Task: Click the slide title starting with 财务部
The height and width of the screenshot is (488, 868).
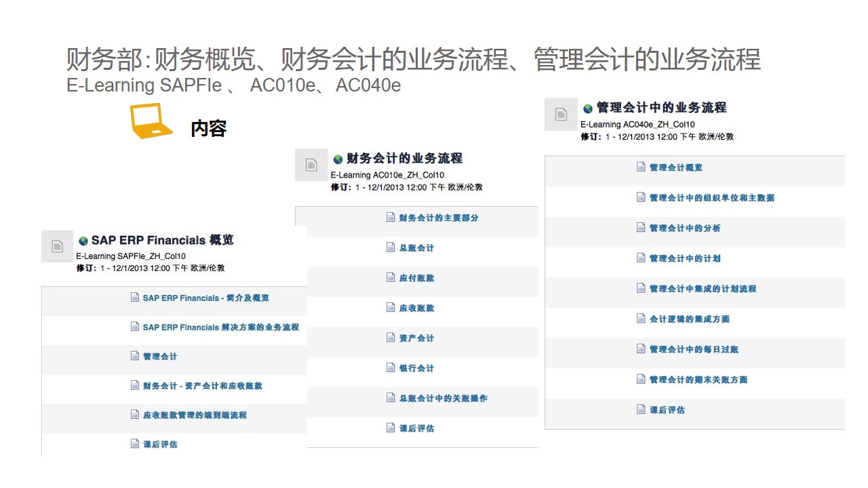Action: click(x=414, y=59)
